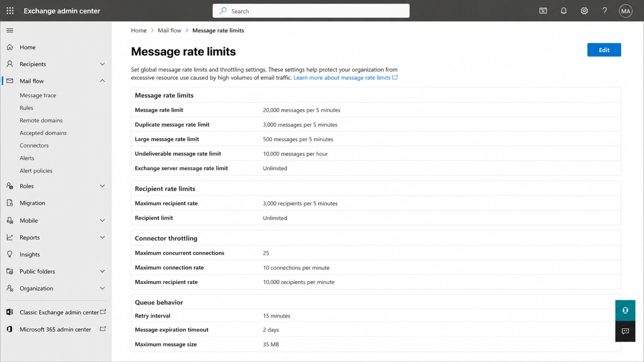Click the '2 days' expiration timeout value
Screen dimensions: 644x362
(x=271, y=329)
